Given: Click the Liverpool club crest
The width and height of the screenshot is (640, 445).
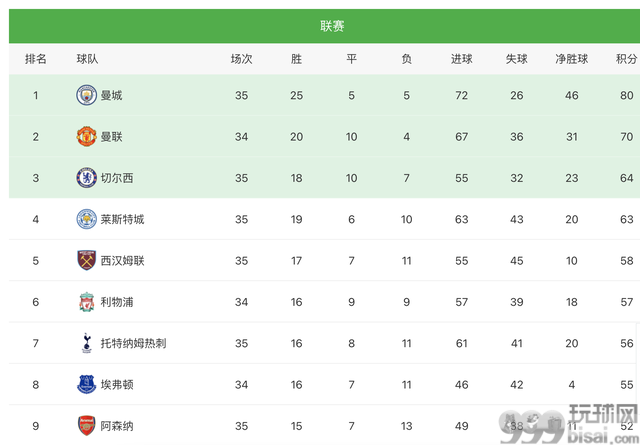Looking at the screenshot, I should pos(87,302).
